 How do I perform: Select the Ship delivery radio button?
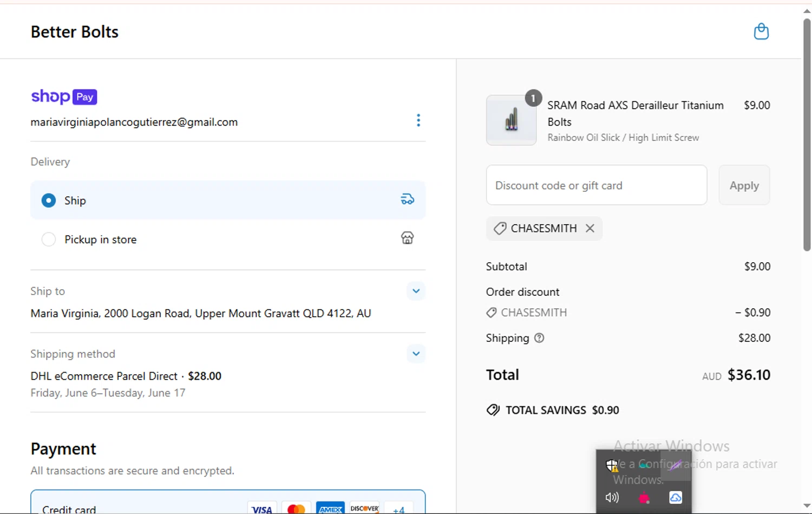(x=49, y=200)
